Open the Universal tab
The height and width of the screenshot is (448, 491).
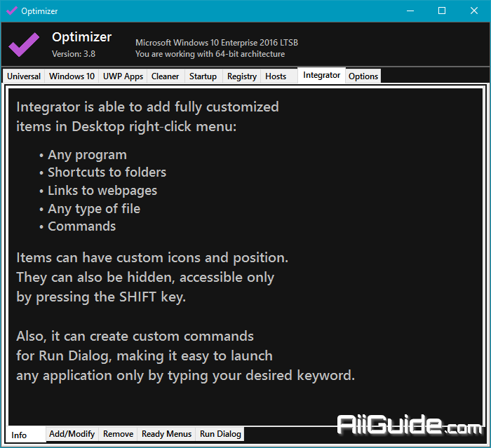(24, 76)
